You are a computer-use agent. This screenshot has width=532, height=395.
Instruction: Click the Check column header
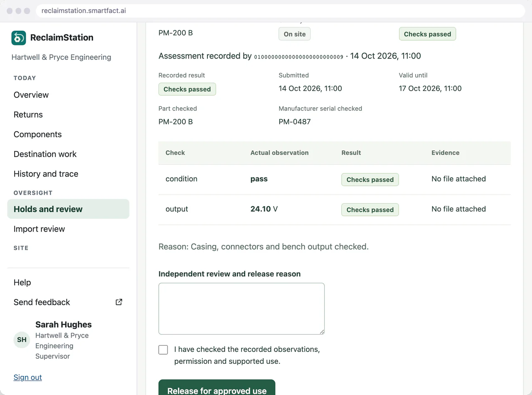tap(175, 153)
